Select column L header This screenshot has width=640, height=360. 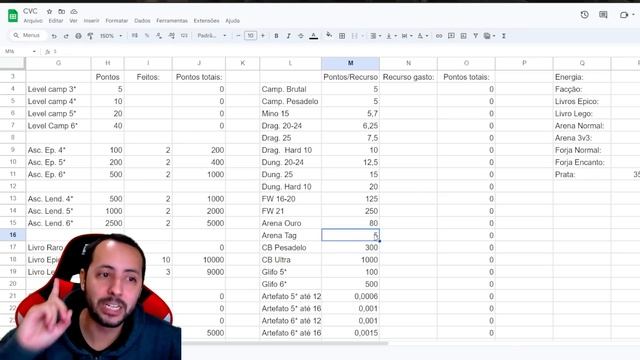point(290,63)
